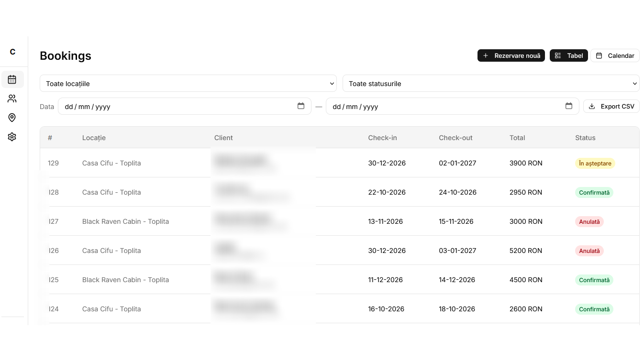Click the Total column header

click(x=517, y=138)
